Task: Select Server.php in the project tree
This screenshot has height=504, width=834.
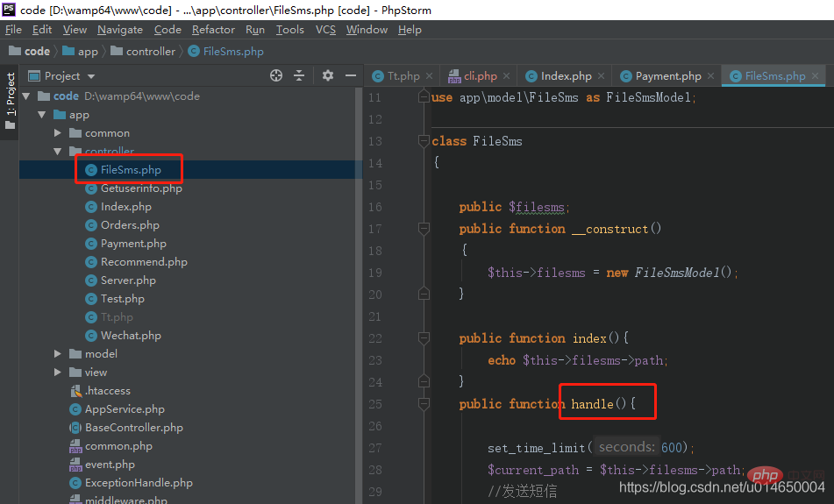Action: tap(121, 280)
